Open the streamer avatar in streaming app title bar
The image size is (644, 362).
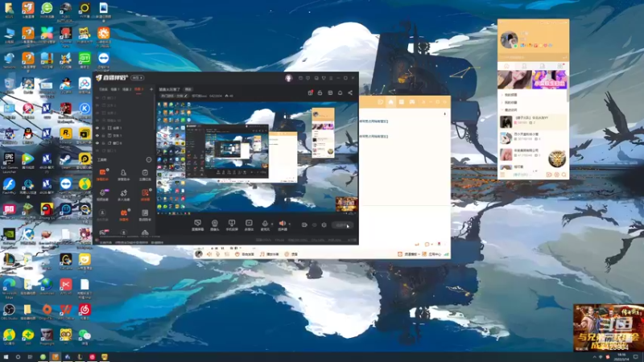288,78
